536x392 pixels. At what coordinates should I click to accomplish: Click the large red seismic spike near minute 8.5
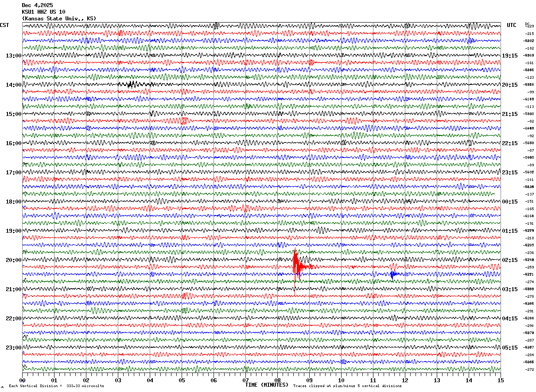tap(297, 265)
